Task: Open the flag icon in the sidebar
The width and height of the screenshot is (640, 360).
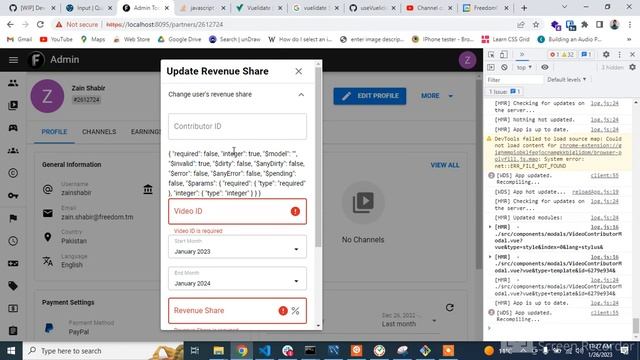Action: (x=13, y=218)
